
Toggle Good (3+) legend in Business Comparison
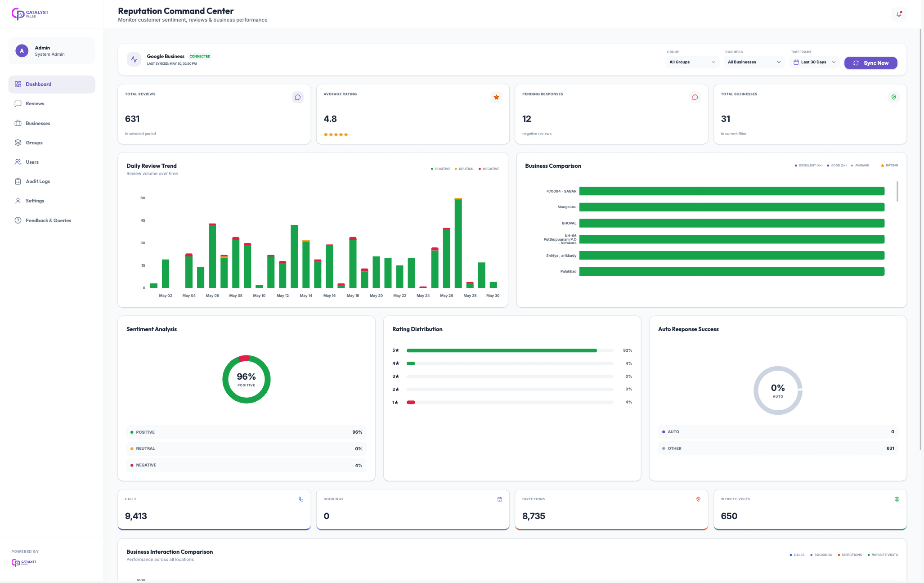click(837, 166)
